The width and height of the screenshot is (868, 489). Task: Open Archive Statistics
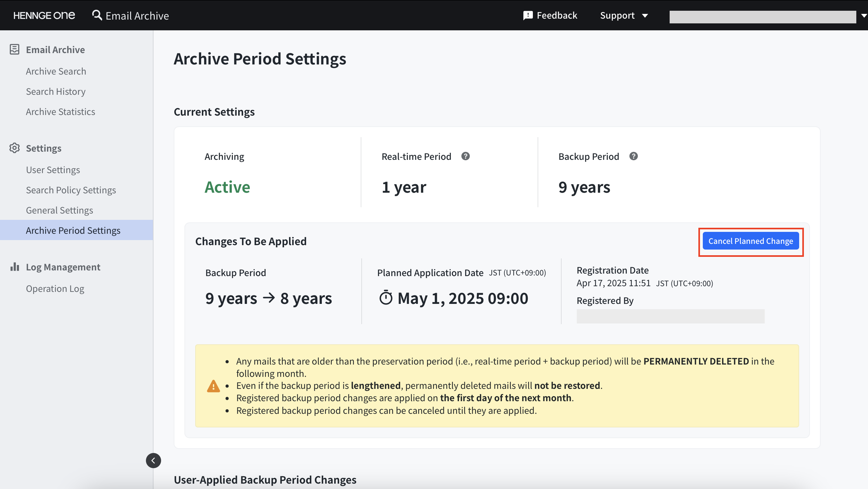pos(60,112)
